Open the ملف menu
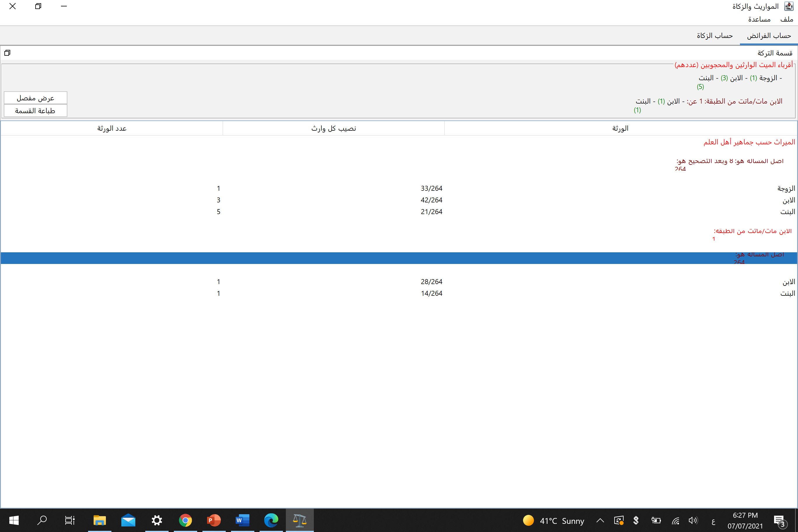Image resolution: width=798 pixels, height=532 pixels. pyautogui.click(x=786, y=19)
